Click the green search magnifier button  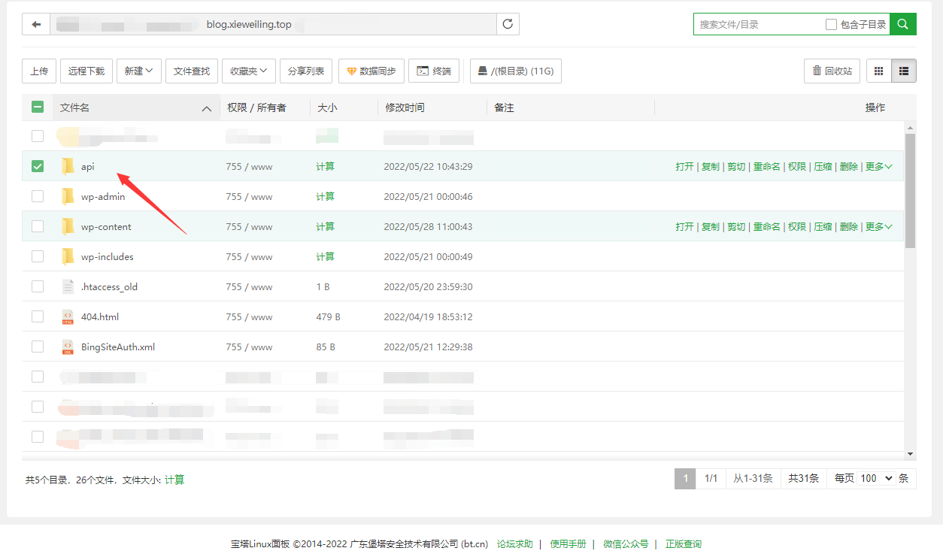(903, 24)
